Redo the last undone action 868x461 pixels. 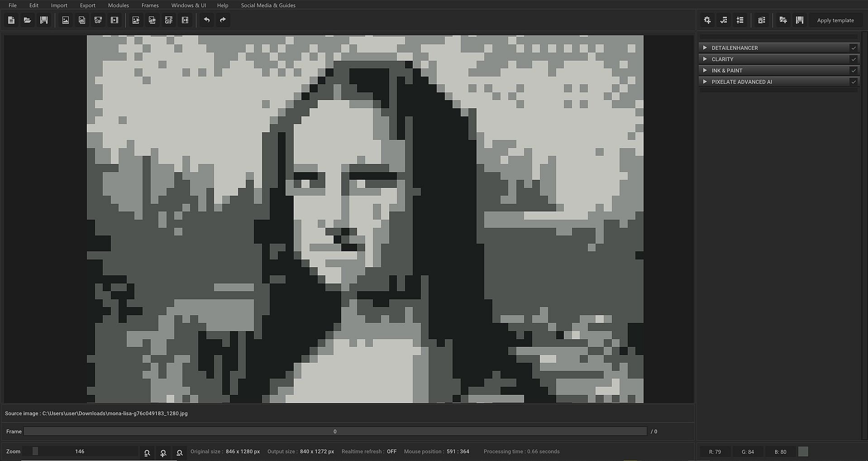(223, 20)
